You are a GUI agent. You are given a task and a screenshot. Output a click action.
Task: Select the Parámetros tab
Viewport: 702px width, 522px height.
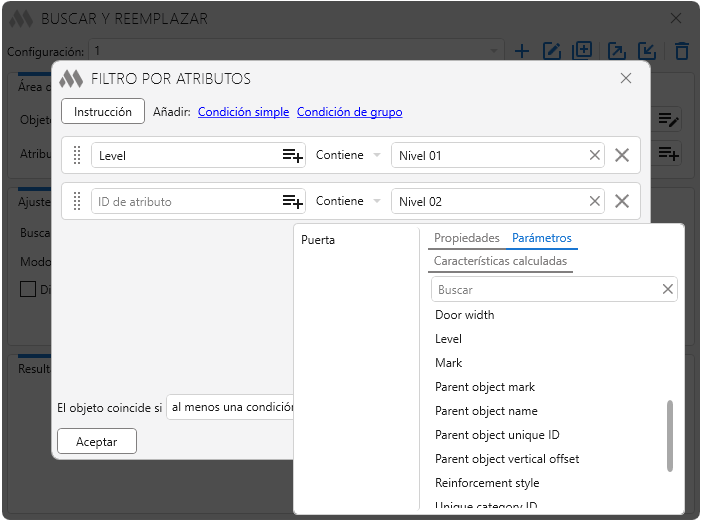coord(542,238)
